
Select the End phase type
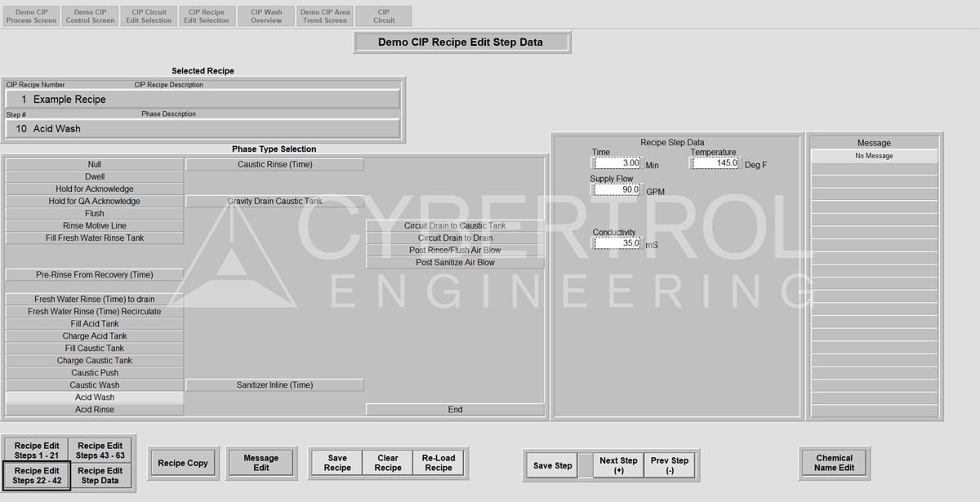[455, 409]
